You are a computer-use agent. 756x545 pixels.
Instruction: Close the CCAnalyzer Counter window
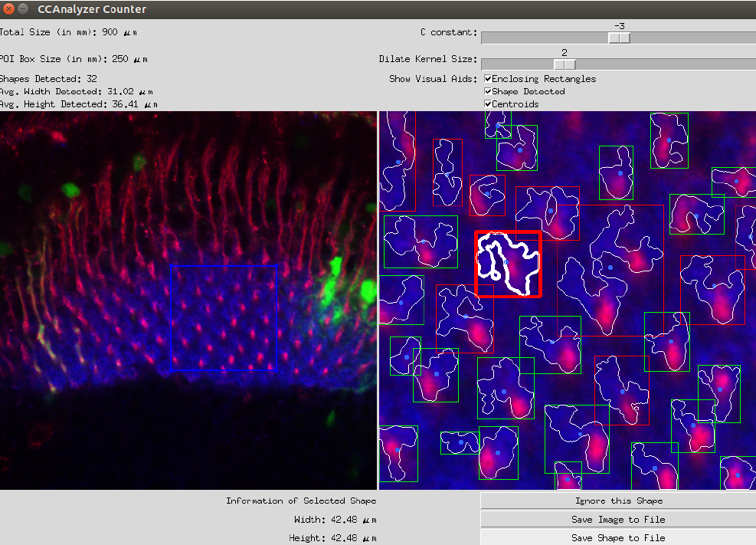(x=10, y=9)
